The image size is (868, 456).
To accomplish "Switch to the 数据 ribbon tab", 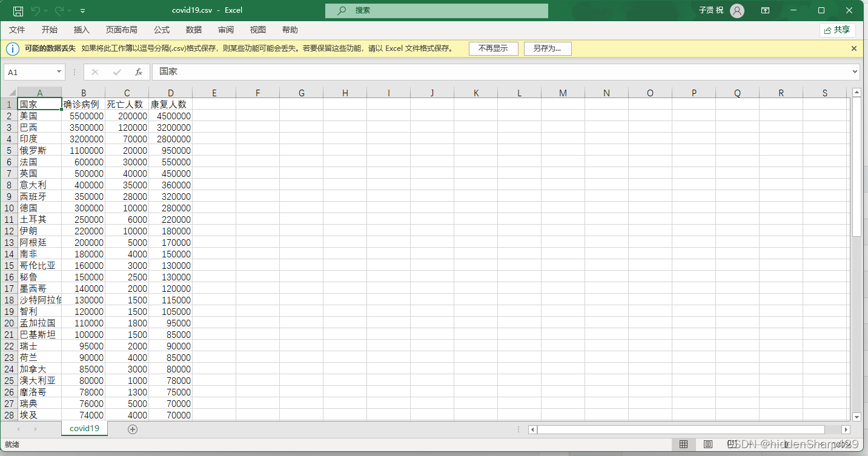I will pyautogui.click(x=194, y=30).
